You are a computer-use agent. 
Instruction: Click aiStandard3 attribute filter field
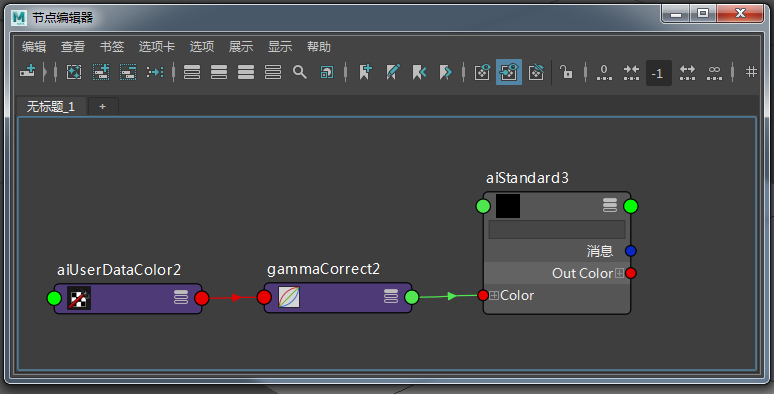[x=557, y=230]
